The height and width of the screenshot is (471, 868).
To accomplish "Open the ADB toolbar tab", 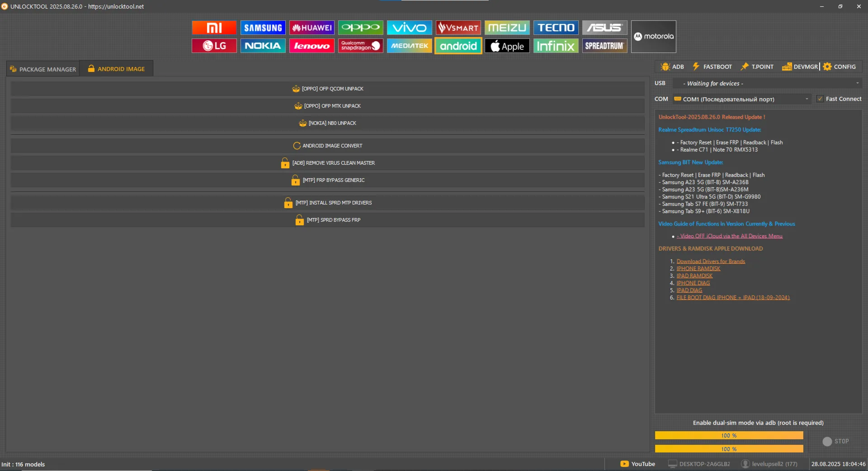I will 672,67.
